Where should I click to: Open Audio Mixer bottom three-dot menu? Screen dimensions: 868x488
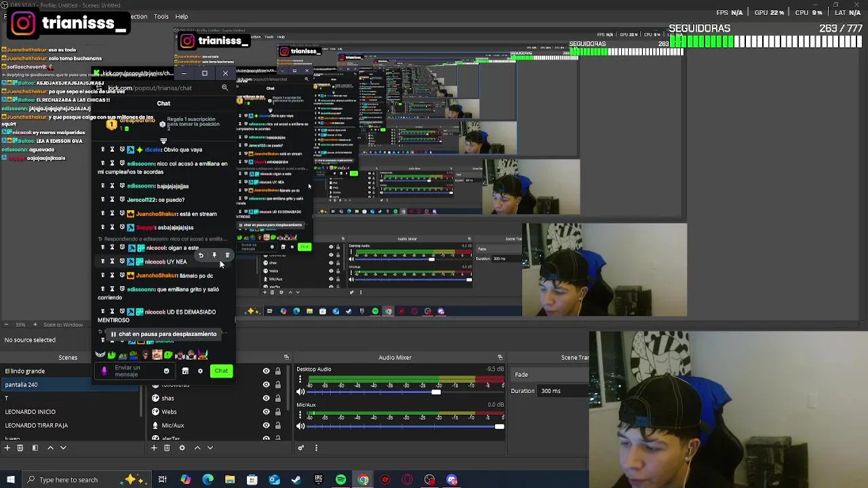click(x=316, y=448)
